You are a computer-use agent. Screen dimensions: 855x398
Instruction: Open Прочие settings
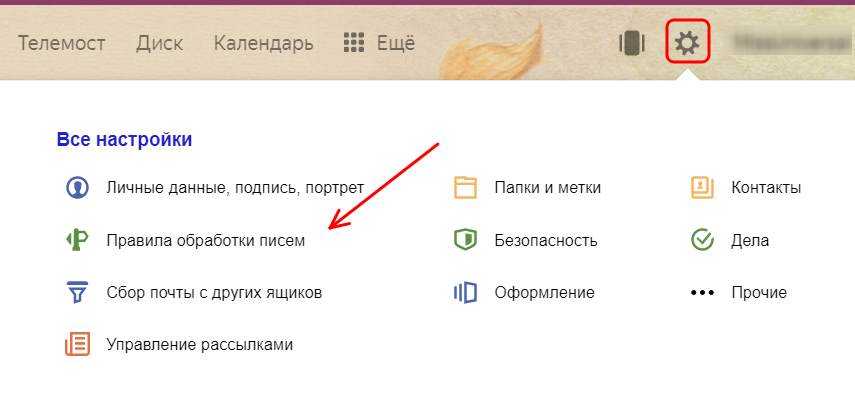click(759, 293)
